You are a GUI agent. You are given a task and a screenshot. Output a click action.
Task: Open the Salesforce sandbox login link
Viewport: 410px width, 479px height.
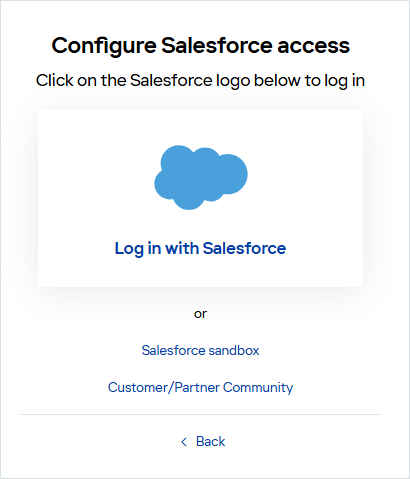coord(200,350)
